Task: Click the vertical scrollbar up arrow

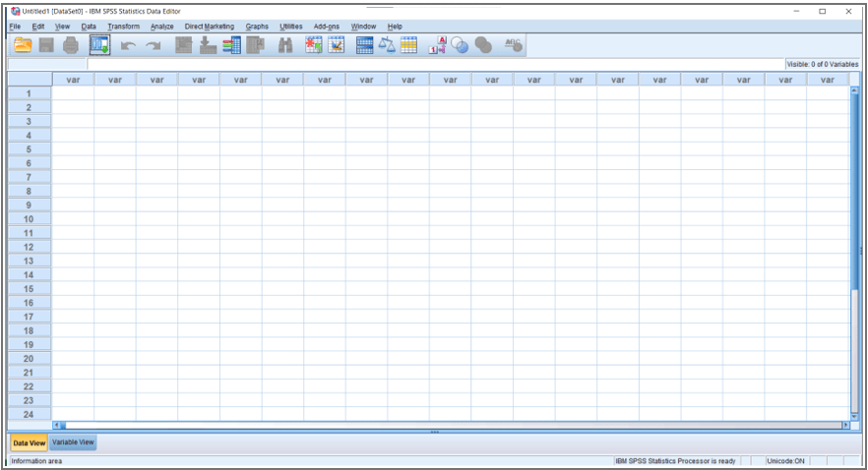Action: [x=854, y=90]
